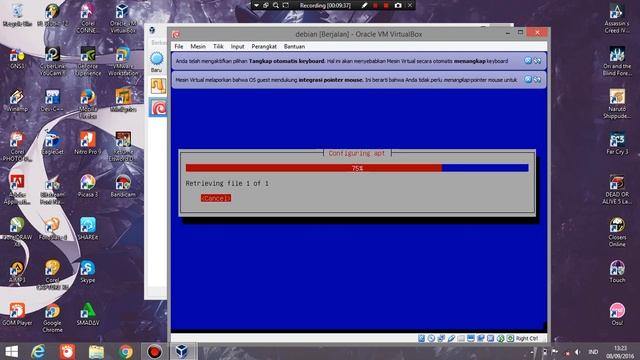Open the Windows Start button
640x360 pixels.
tap(11, 351)
